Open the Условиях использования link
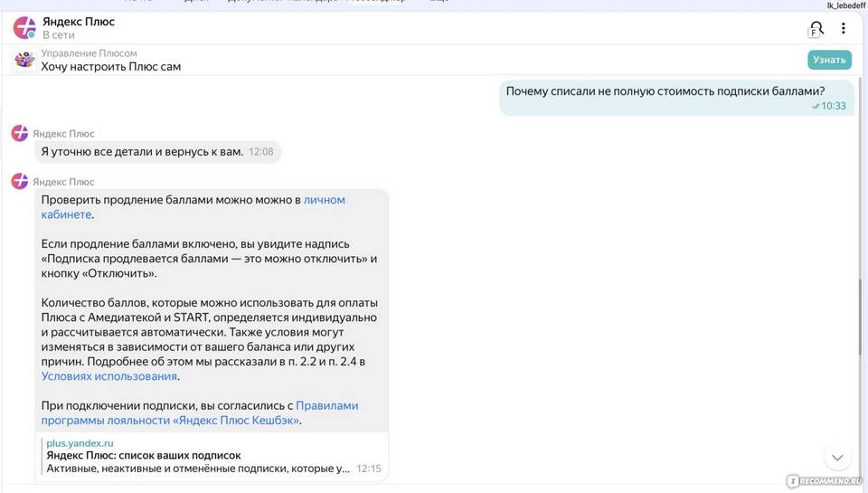Viewport: 868px width, 493px height. 109,376
